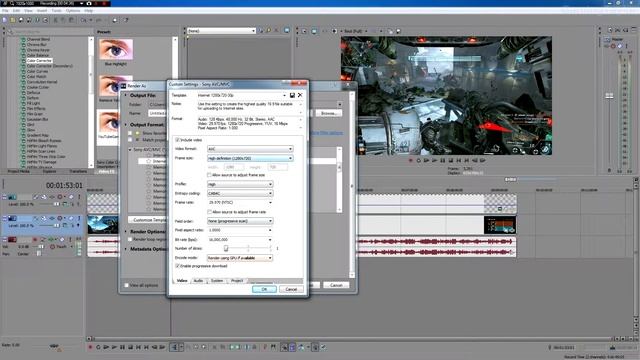This screenshot has width=640, height=360.
Task: Select Color Corrector (Secondary) in effects list
Action: pyautogui.click(x=49, y=66)
